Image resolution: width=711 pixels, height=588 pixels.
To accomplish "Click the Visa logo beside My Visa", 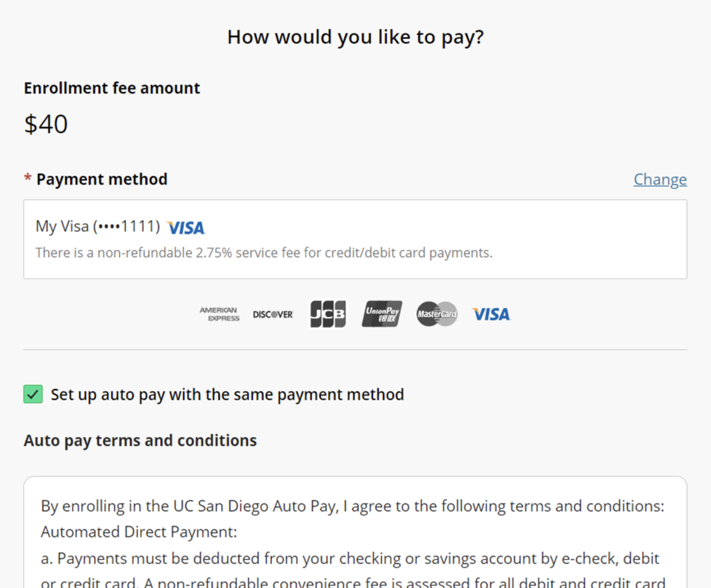I will pos(186,228).
